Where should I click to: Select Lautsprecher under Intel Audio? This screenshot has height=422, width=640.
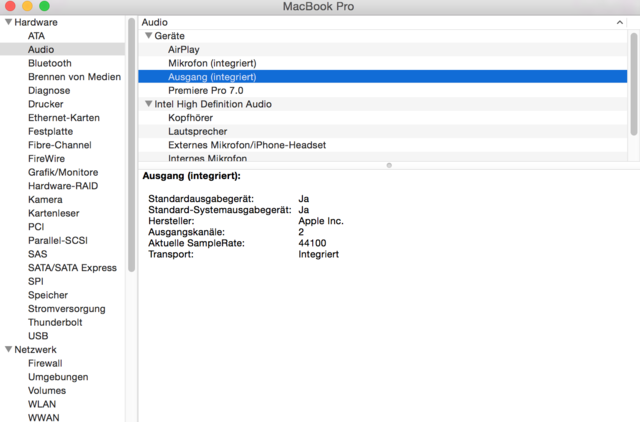382,131
